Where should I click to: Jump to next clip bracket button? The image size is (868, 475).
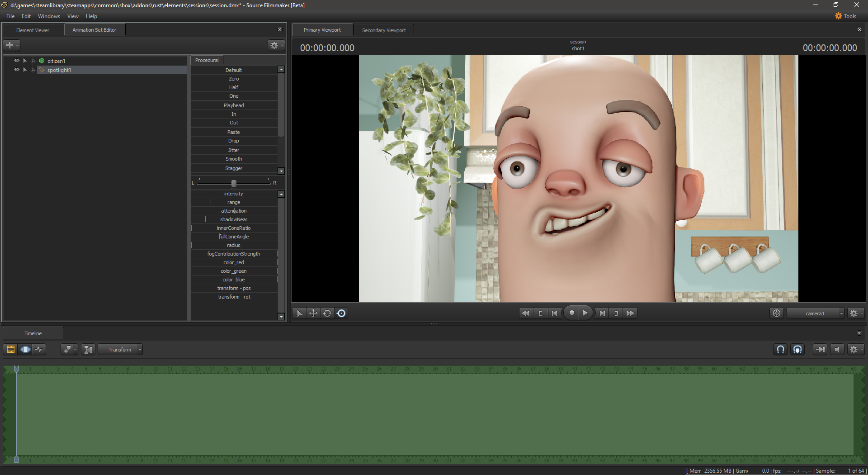[x=616, y=313]
